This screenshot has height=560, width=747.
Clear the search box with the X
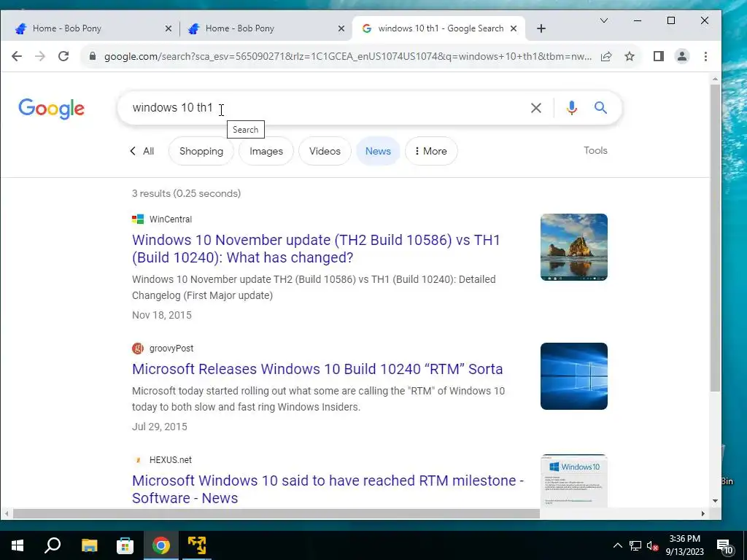tap(536, 108)
